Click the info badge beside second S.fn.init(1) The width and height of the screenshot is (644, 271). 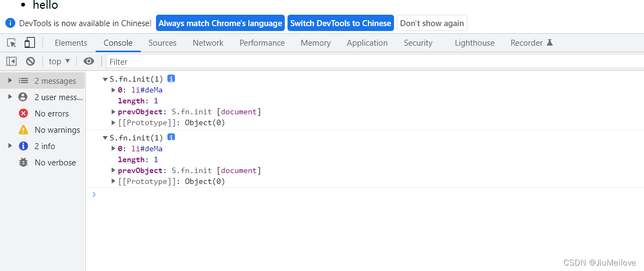click(x=171, y=138)
